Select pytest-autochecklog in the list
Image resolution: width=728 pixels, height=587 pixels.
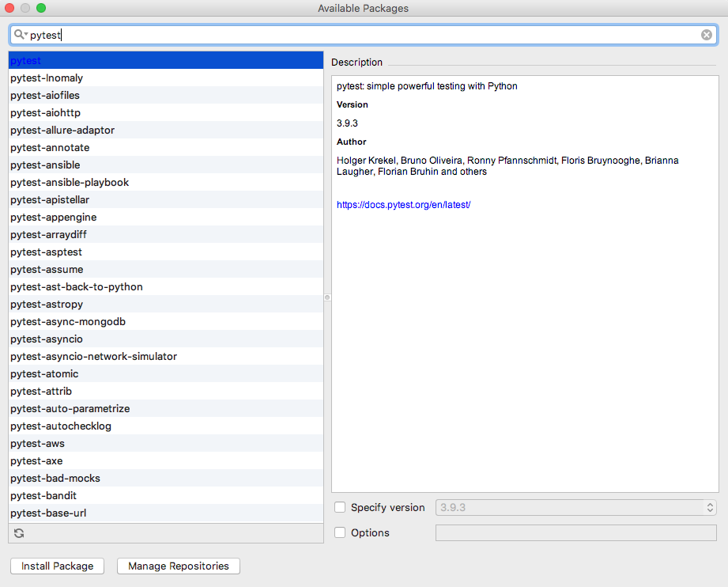tap(166, 426)
